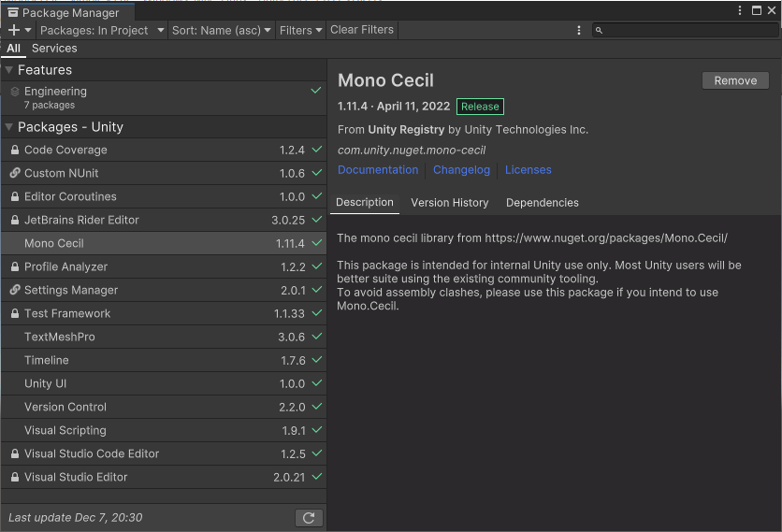Select the Mono Cecil package row
This screenshot has height=532, width=782.
(164, 243)
